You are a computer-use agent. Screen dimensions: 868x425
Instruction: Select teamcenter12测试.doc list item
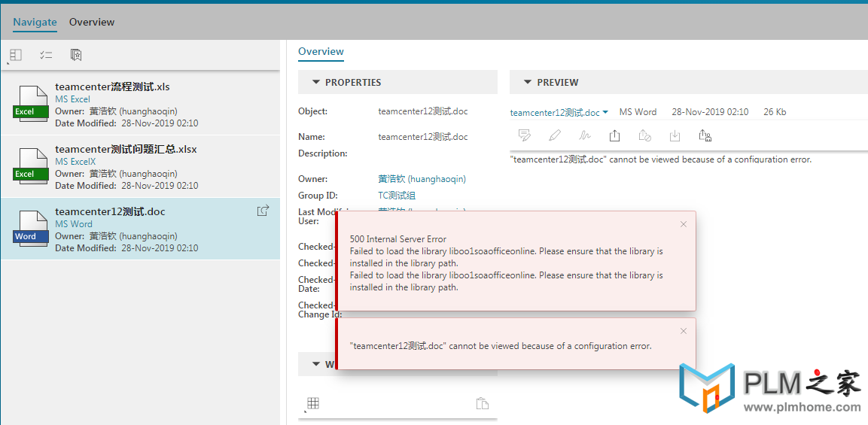140,229
